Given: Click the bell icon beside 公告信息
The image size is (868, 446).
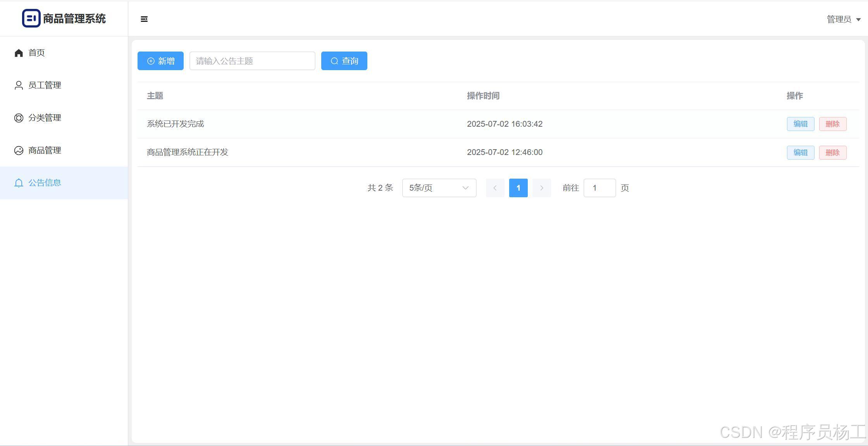Looking at the screenshot, I should tap(19, 183).
